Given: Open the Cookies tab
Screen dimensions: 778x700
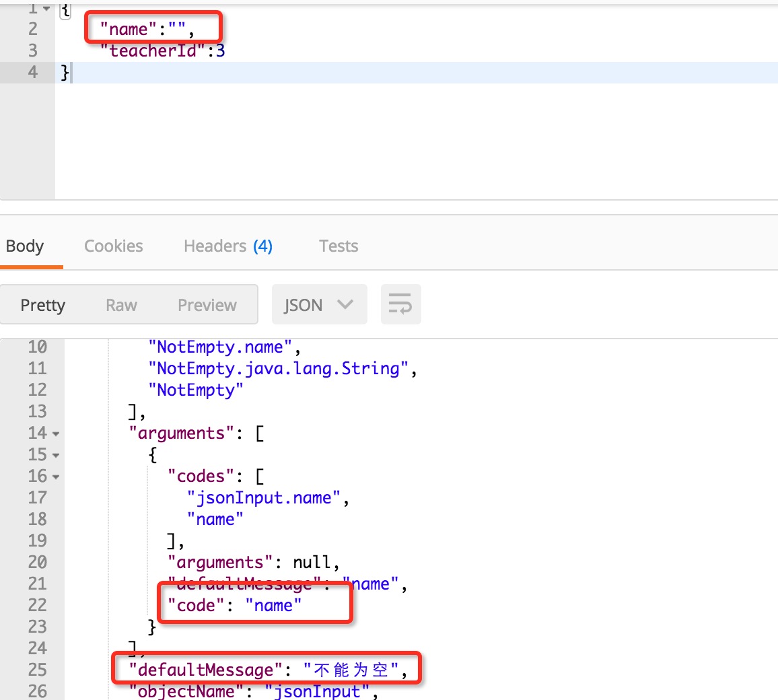Looking at the screenshot, I should point(113,246).
